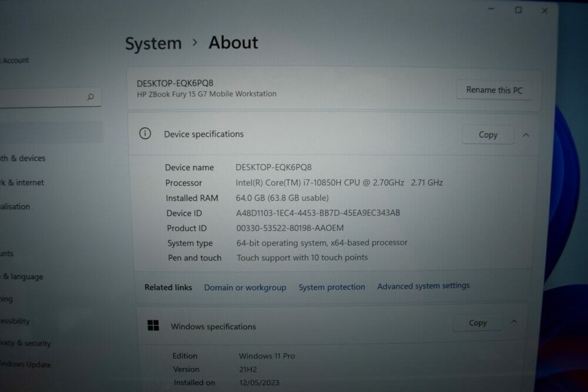The width and height of the screenshot is (588, 392).
Task: Select processor value i7-10850H text
Action: coord(339,183)
